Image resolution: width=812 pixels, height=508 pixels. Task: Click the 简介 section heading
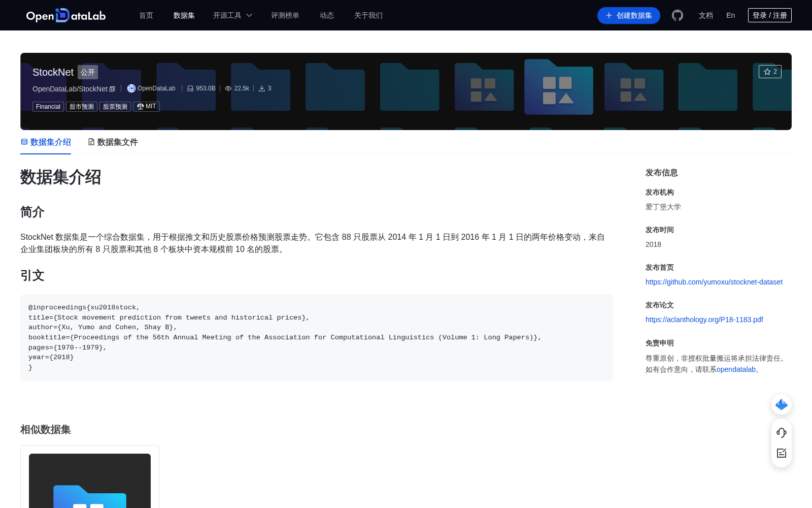32,212
